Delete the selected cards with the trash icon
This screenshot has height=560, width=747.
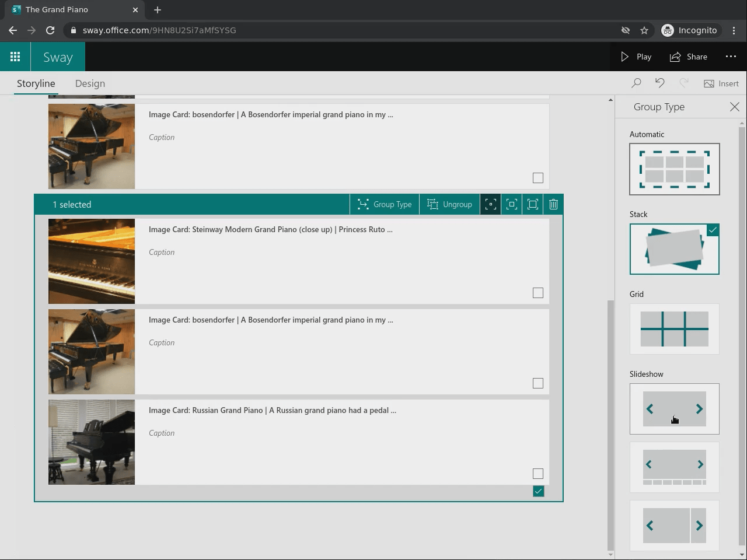553,204
